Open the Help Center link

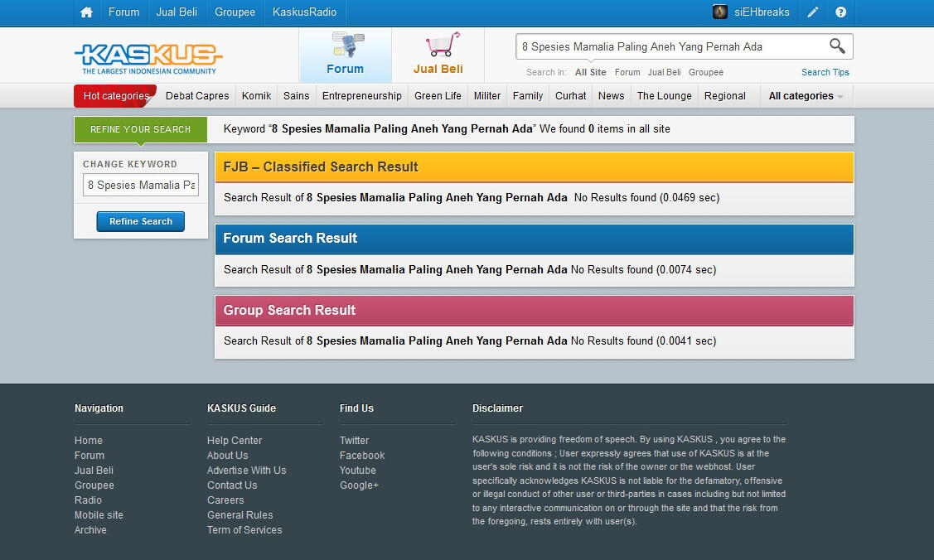[234, 441]
